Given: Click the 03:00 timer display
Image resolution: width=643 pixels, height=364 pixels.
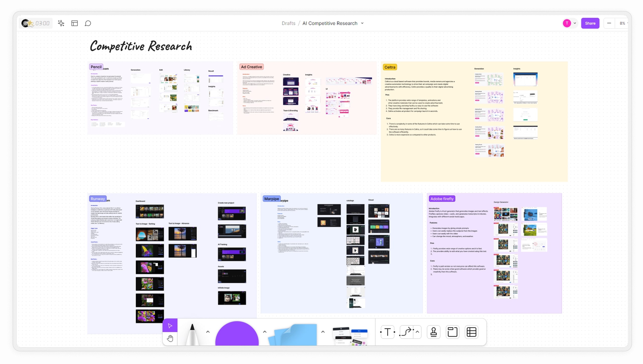Looking at the screenshot, I should (42, 23).
